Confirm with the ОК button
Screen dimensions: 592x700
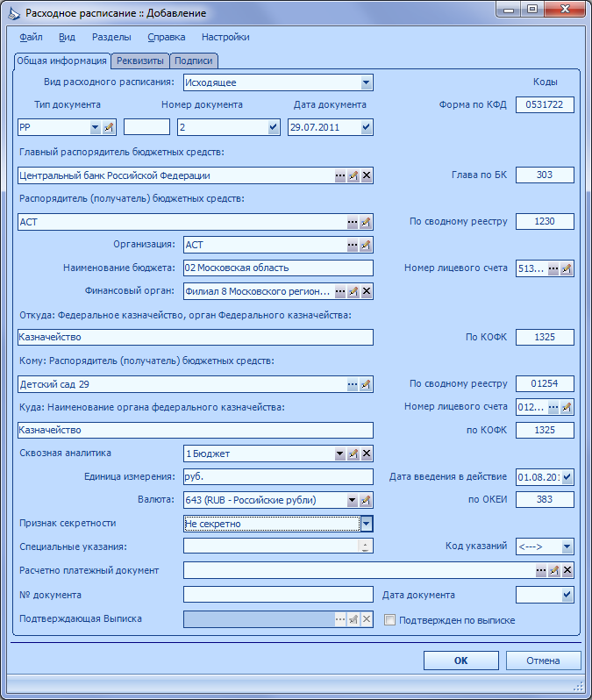[x=460, y=661]
